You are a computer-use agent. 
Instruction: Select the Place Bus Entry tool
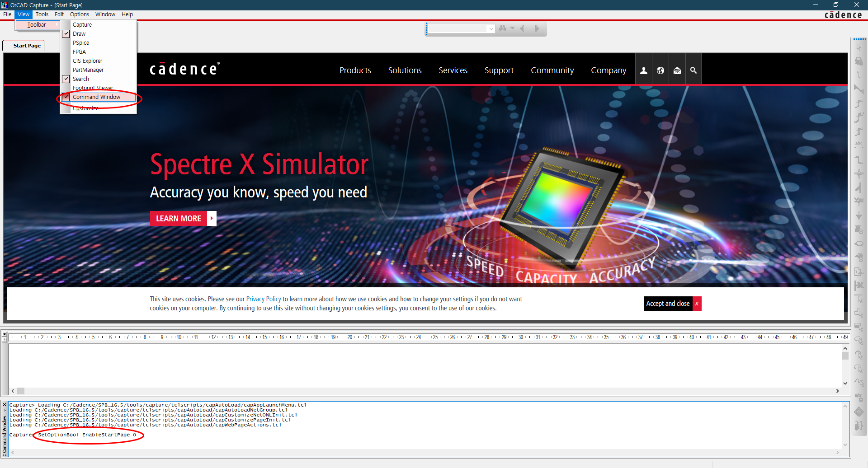pyautogui.click(x=859, y=187)
